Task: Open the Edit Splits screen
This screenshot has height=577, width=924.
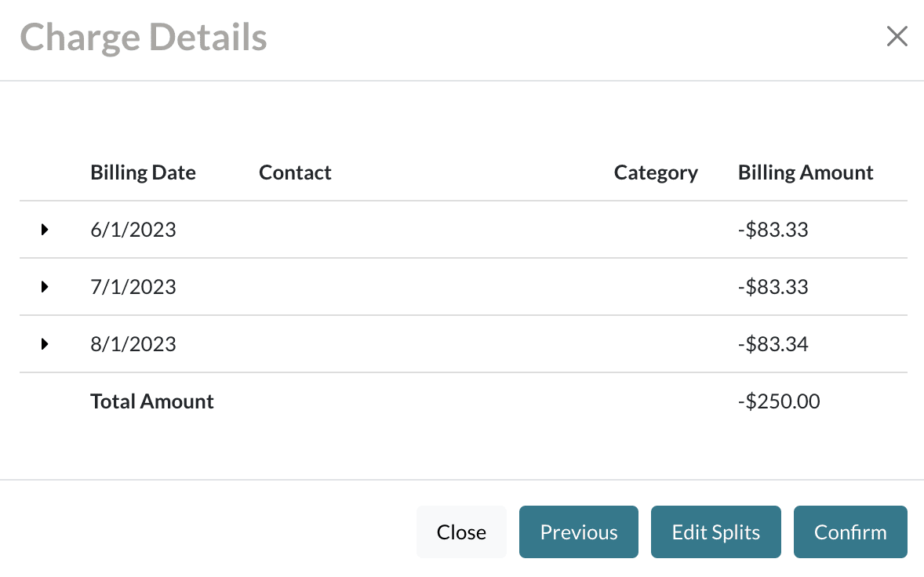Action: click(x=715, y=532)
